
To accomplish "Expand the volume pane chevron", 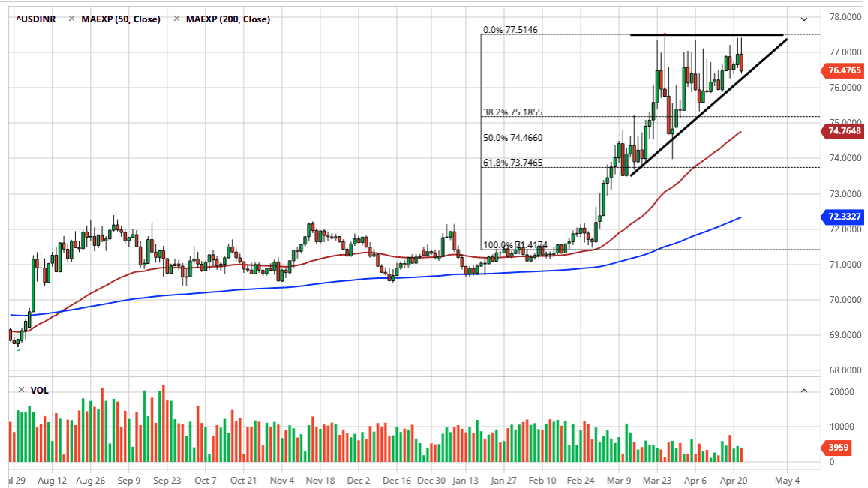I will 804,391.
